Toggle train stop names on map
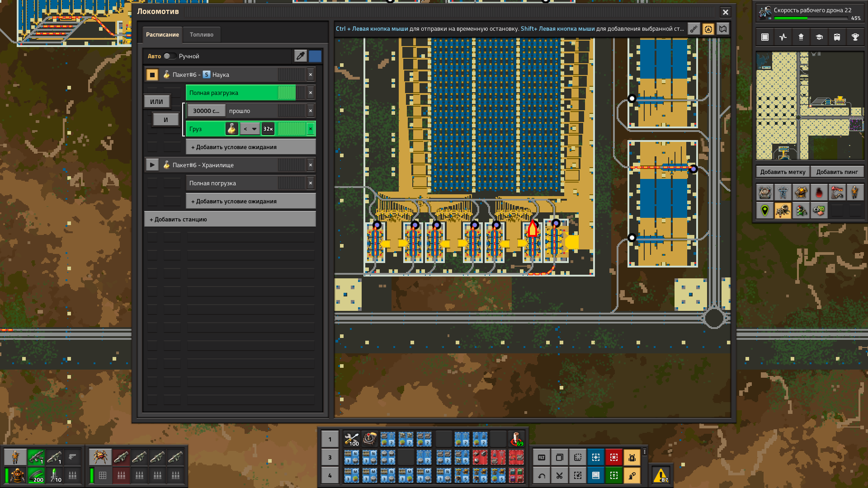 (x=694, y=29)
